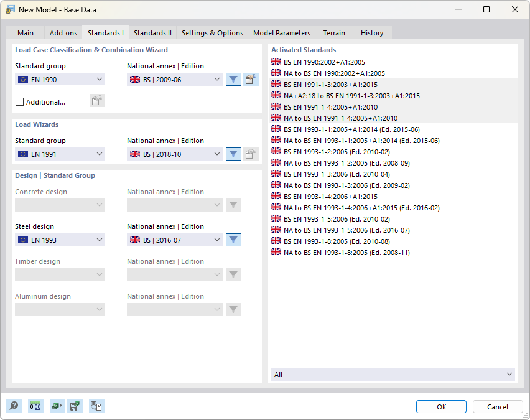Save current base data as default
Image resolution: width=530 pixels, height=420 pixels.
pos(75,406)
